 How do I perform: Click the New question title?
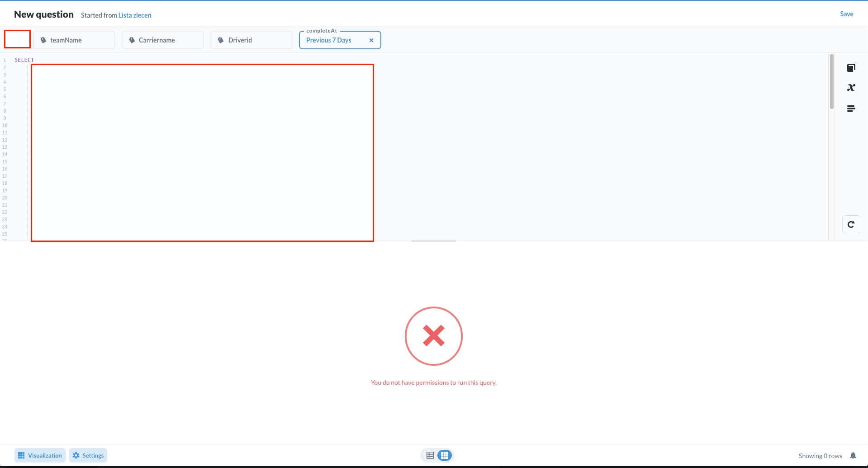(44, 14)
